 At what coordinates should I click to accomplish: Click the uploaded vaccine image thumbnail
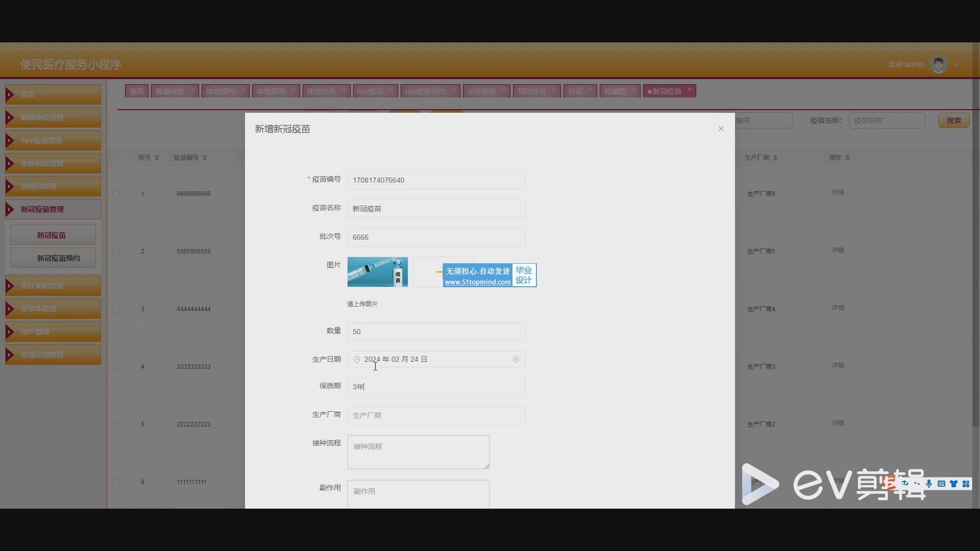pos(377,272)
